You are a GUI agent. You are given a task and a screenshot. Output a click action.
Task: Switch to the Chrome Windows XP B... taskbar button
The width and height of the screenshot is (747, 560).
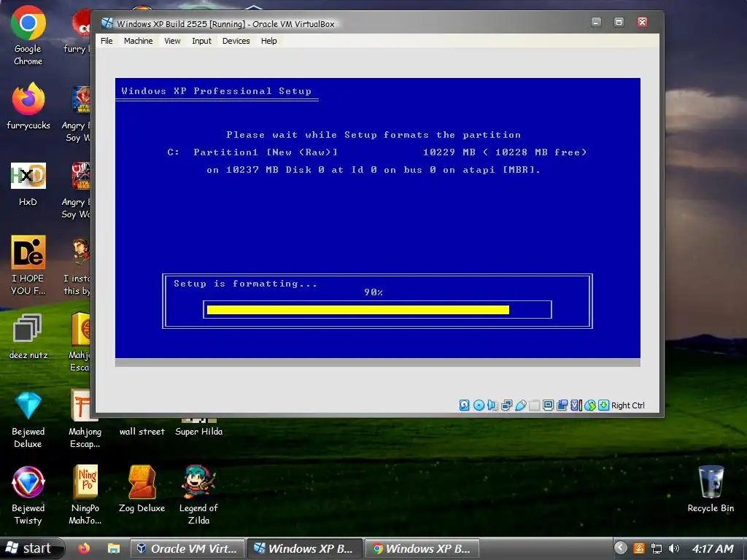[x=422, y=548]
